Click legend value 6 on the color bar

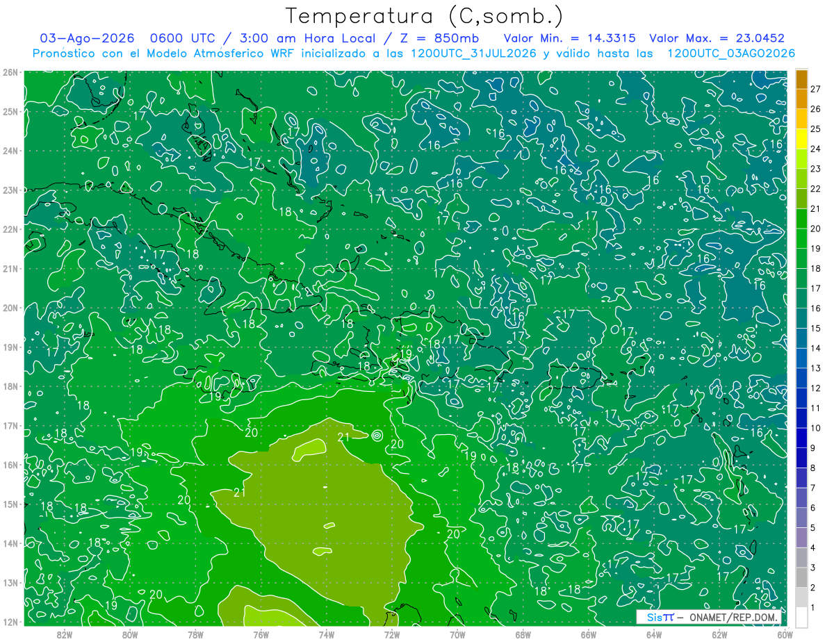coord(814,508)
